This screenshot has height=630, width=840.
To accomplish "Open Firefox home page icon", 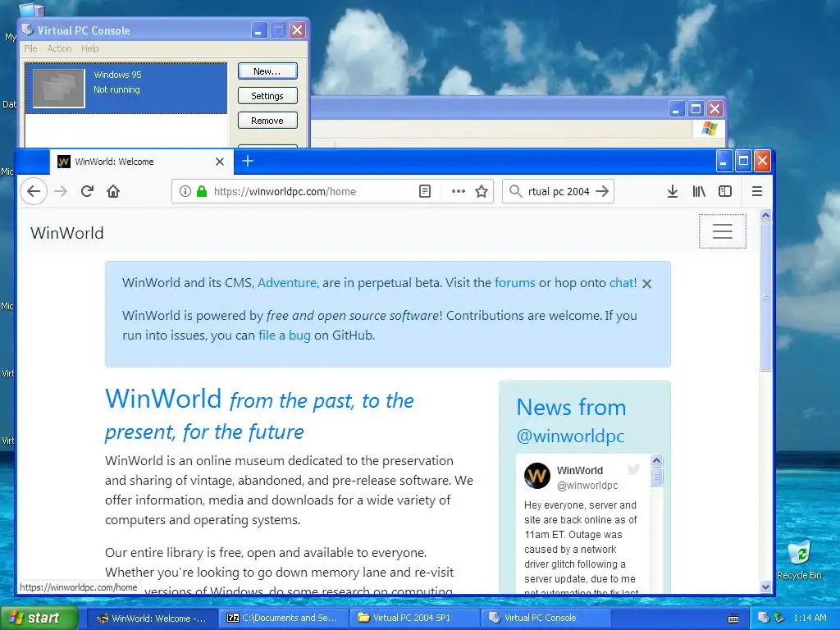I will 113,191.
